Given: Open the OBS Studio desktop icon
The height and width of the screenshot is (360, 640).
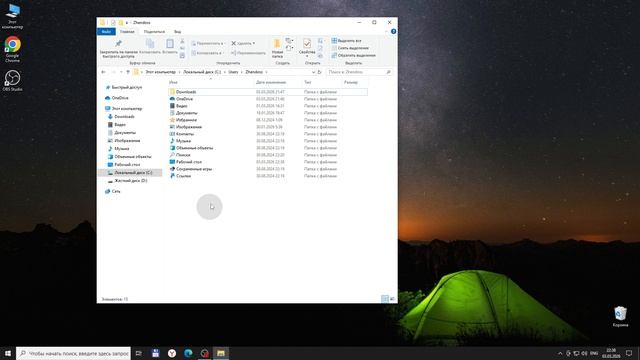Looking at the screenshot, I should (x=13, y=80).
